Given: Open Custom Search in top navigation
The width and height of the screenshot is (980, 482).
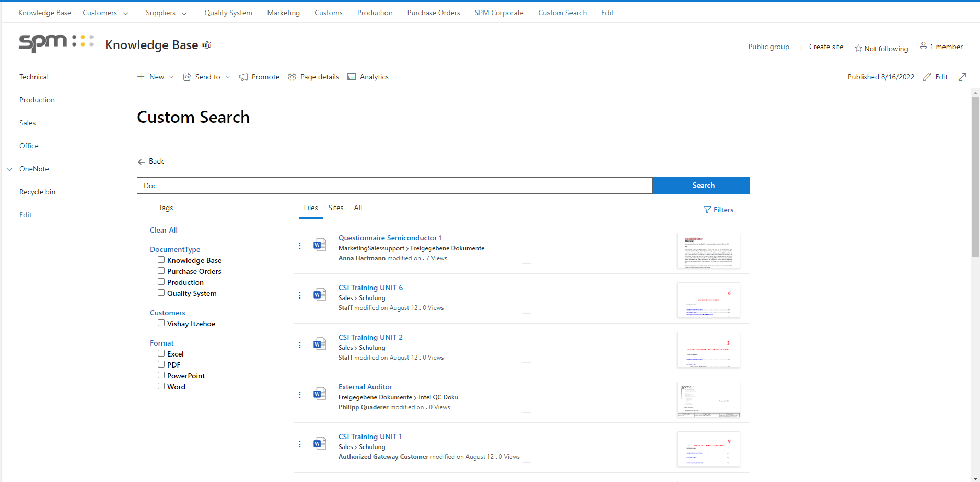Looking at the screenshot, I should tap(562, 13).
